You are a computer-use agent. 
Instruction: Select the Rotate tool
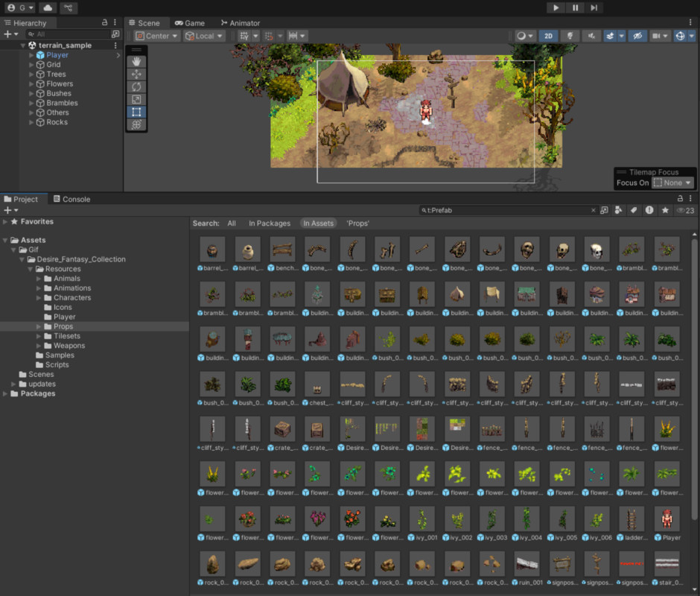[136, 86]
